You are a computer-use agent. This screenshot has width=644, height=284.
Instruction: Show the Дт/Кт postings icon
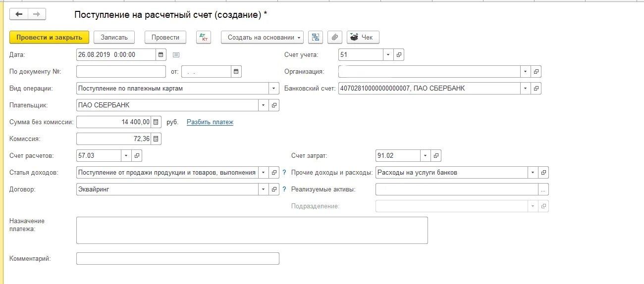pos(204,37)
